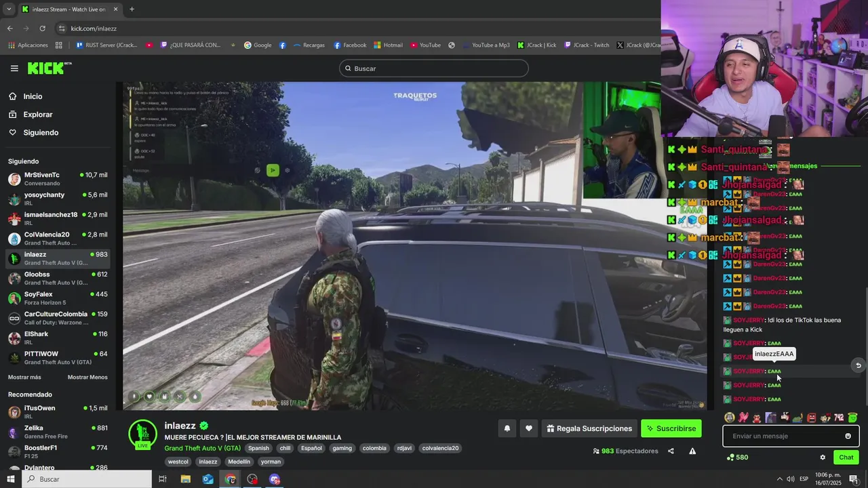Screen dimensions: 868x488
Task: Open chat settings gear icon
Action: click(x=823, y=457)
